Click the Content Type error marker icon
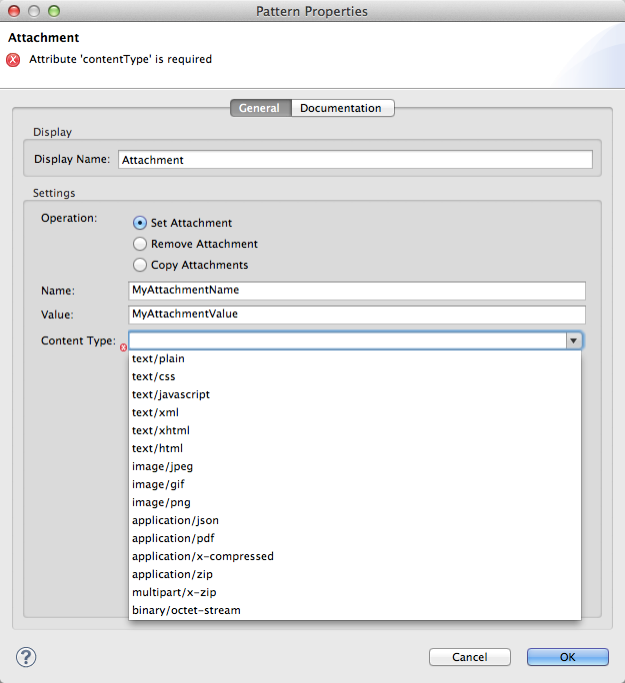625x683 pixels. (123, 348)
